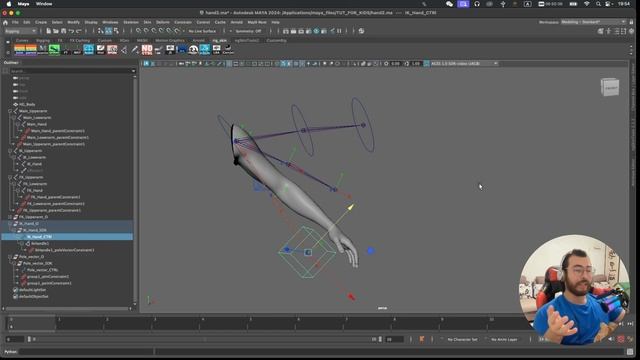The width and height of the screenshot is (640, 360).
Task: Select MD_Body mesh in the Outliner
Action: pos(27,104)
